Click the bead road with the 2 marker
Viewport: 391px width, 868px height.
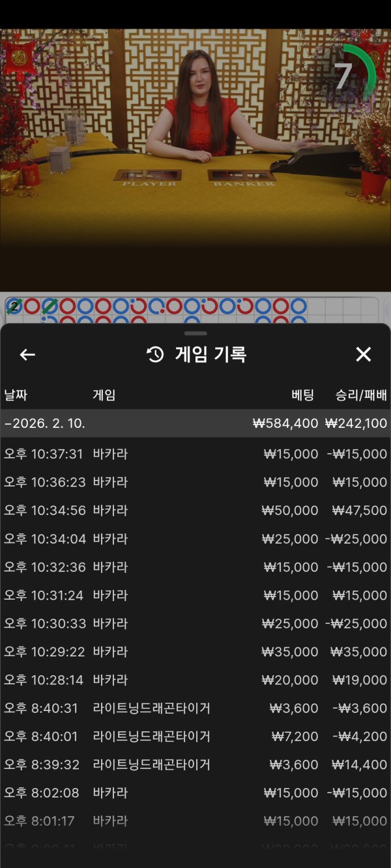[192, 311]
